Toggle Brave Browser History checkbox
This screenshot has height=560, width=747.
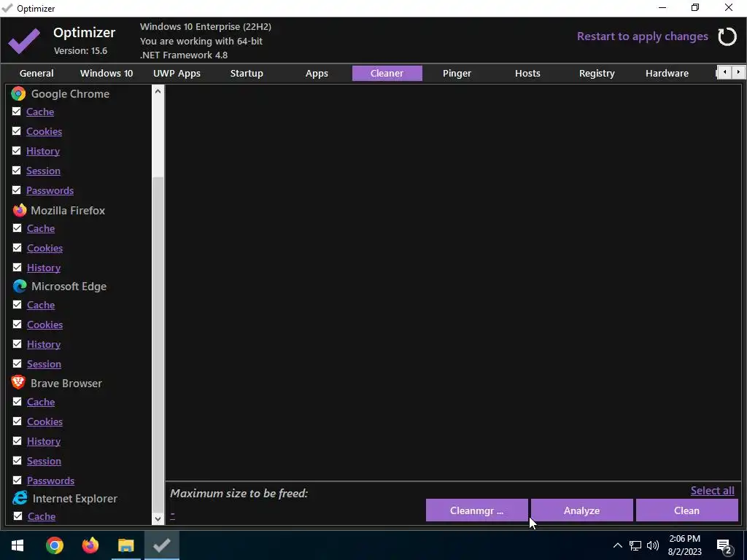18,441
